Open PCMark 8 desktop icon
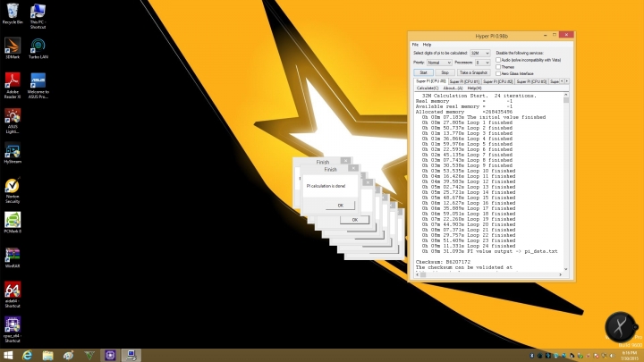Screen dimensions: 644x362 click(x=13, y=223)
